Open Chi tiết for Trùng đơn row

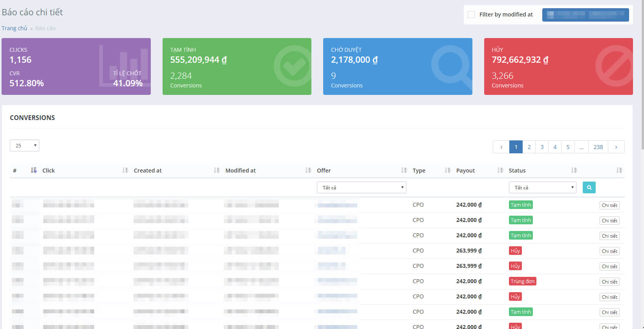[x=609, y=282]
